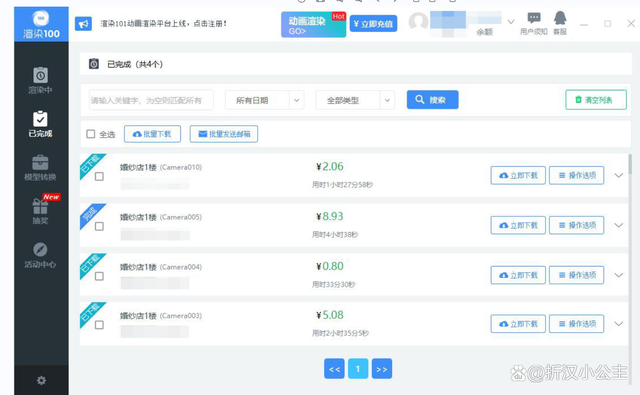This screenshot has height=395, width=640.
Task: Expand the Camera003 job row
Action: click(x=619, y=324)
